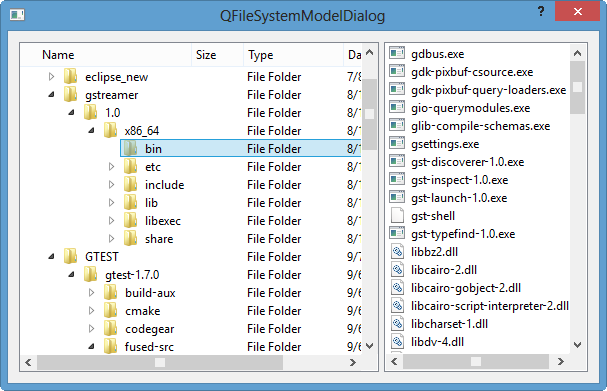
Task: Click the libbz2.dll file icon
Action: pyautogui.click(x=397, y=251)
